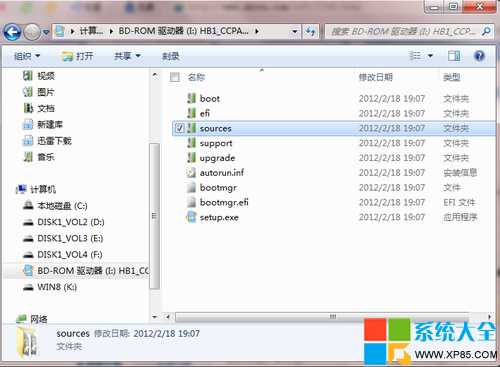500x367 pixels.
Task: Expand the arrow after BD-ROM breadcrumb
Action: pyautogui.click(x=257, y=31)
